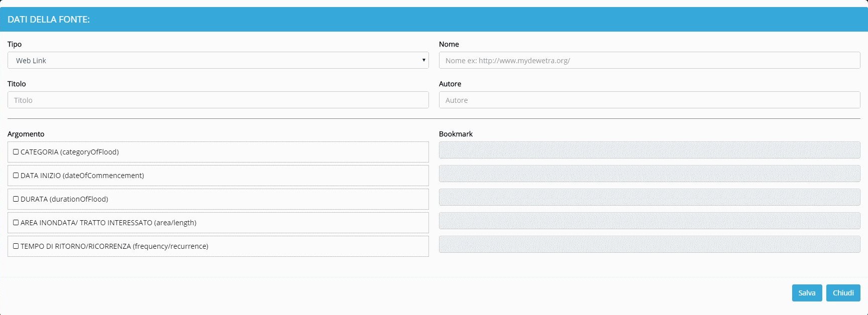This screenshot has height=315, width=868.
Task: Click the Bookmark field beside DURATA
Action: coord(649,197)
